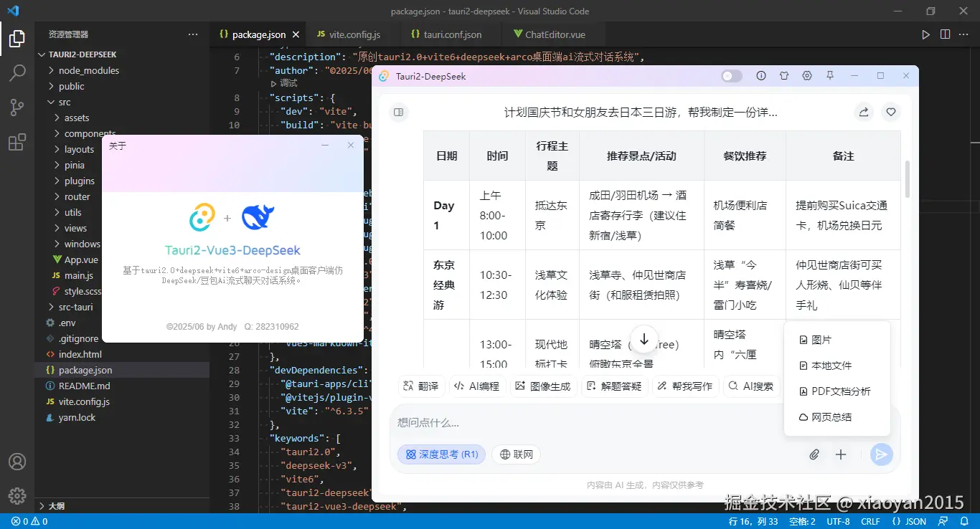This screenshot has width=980, height=529.
Task: Expand the router folder
Action: pos(77,196)
